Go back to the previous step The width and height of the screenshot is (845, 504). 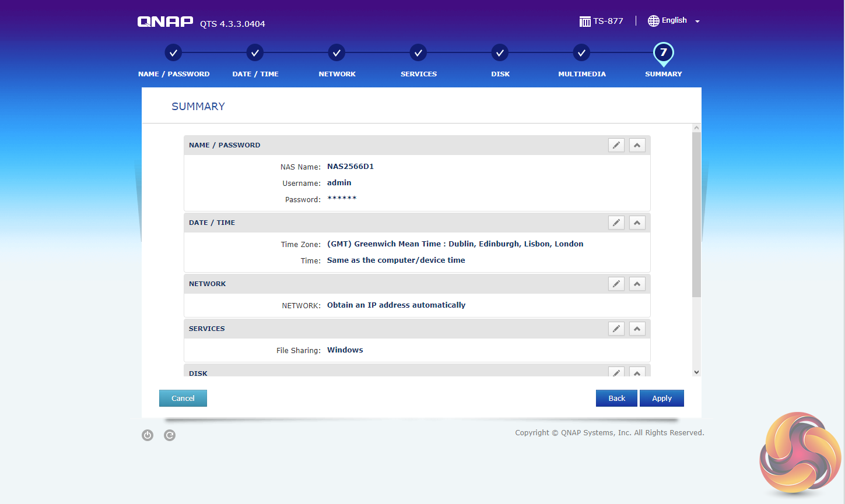click(616, 399)
